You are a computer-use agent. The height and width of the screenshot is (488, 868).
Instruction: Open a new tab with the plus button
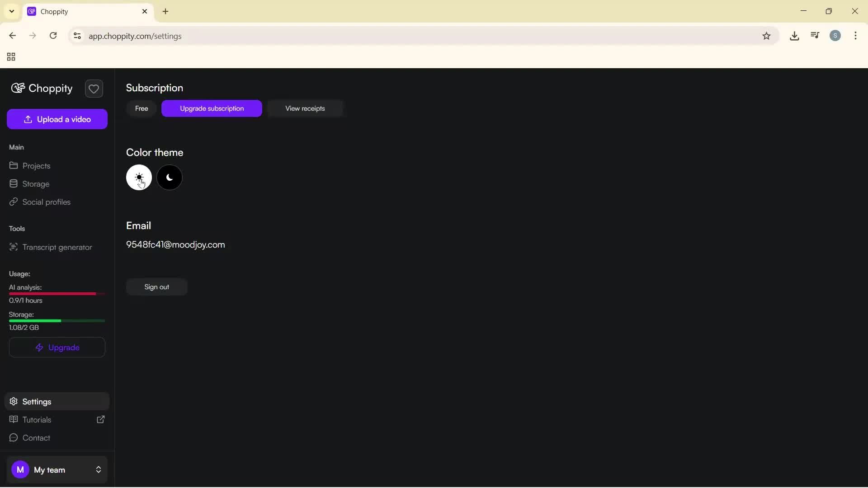pos(165,11)
